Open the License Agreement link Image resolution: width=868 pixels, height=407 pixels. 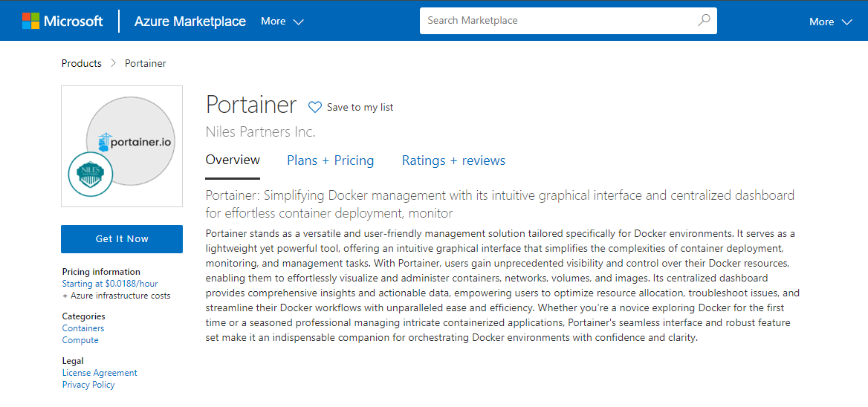[x=100, y=373]
